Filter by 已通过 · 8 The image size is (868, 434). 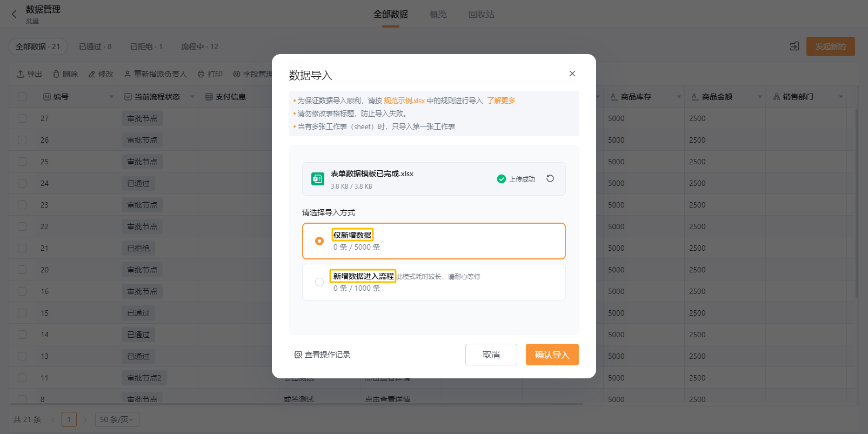point(95,46)
